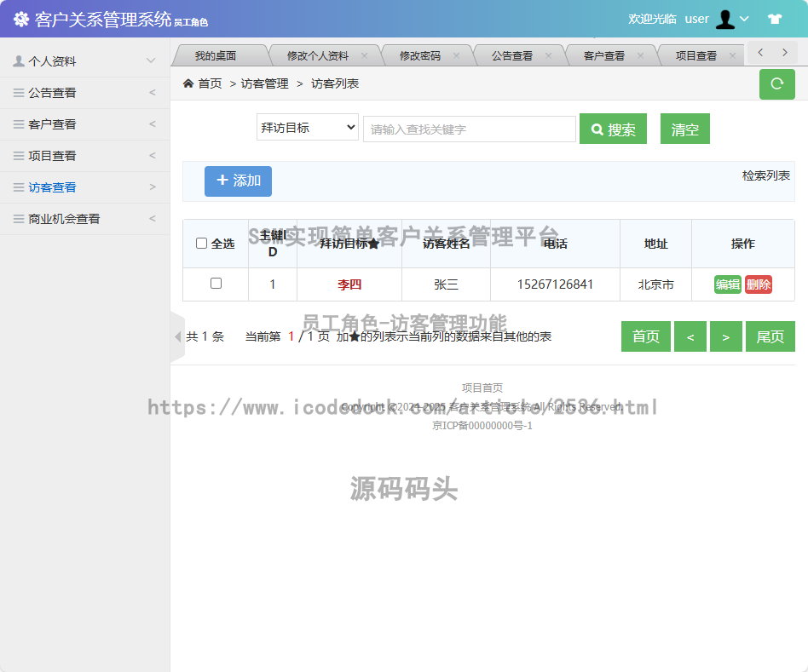The width and height of the screenshot is (808, 672).
Task: Click keyword search input field
Action: (470, 129)
